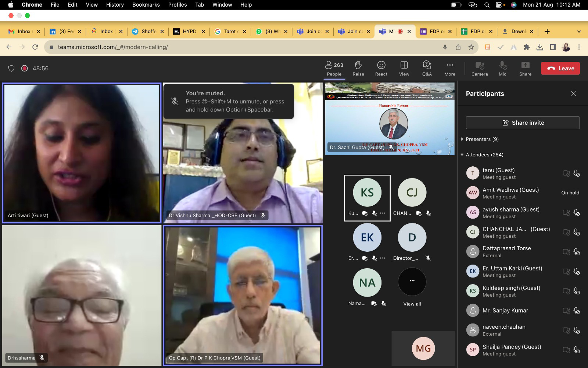Bookmark this page with star icon
588x368 pixels.
(x=471, y=47)
